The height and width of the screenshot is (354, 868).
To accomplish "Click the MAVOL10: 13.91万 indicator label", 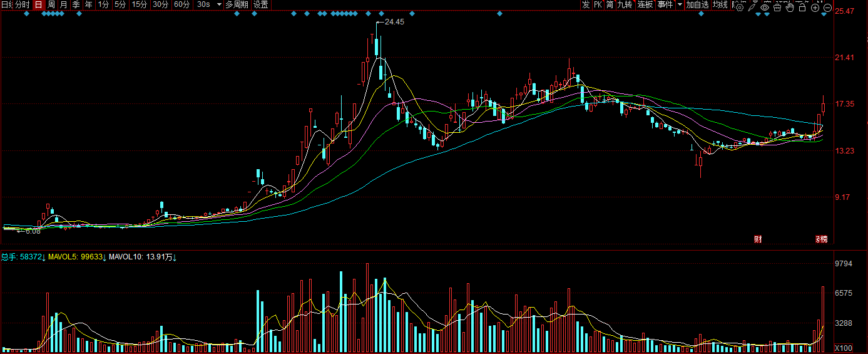I will click(140, 256).
